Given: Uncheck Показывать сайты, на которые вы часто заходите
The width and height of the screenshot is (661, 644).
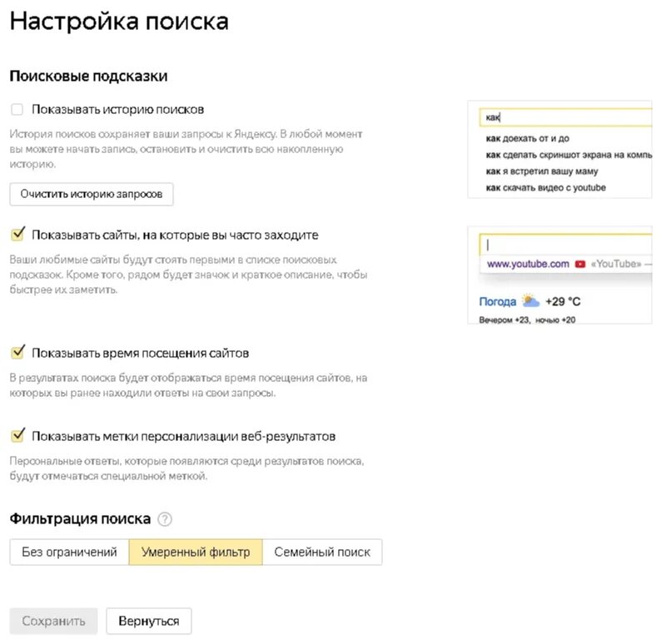Looking at the screenshot, I should pos(17,235).
